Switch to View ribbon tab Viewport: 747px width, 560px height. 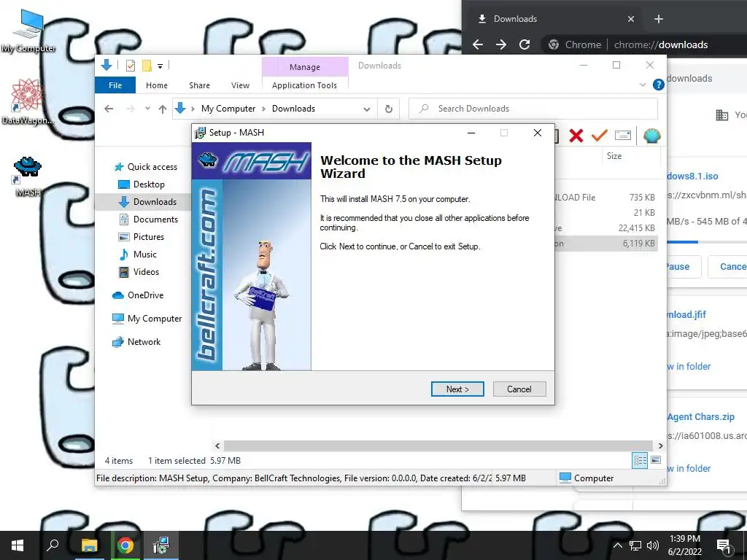240,85
